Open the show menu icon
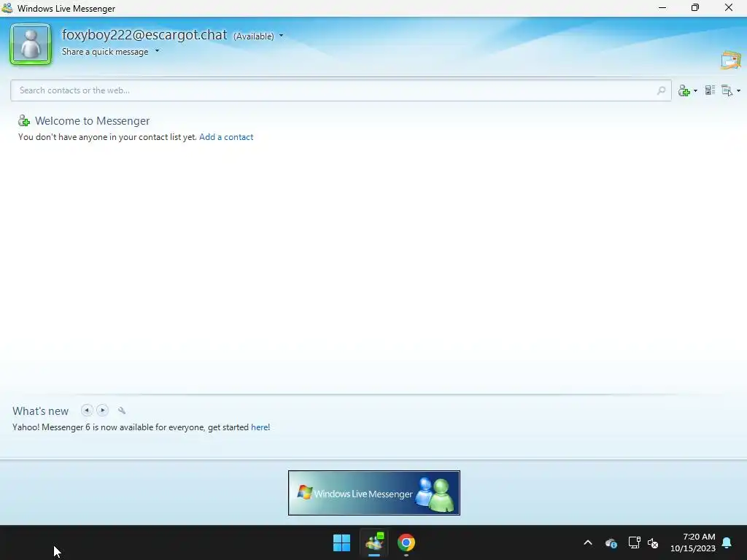Viewport: 747px width, 560px height. pyautogui.click(x=727, y=90)
